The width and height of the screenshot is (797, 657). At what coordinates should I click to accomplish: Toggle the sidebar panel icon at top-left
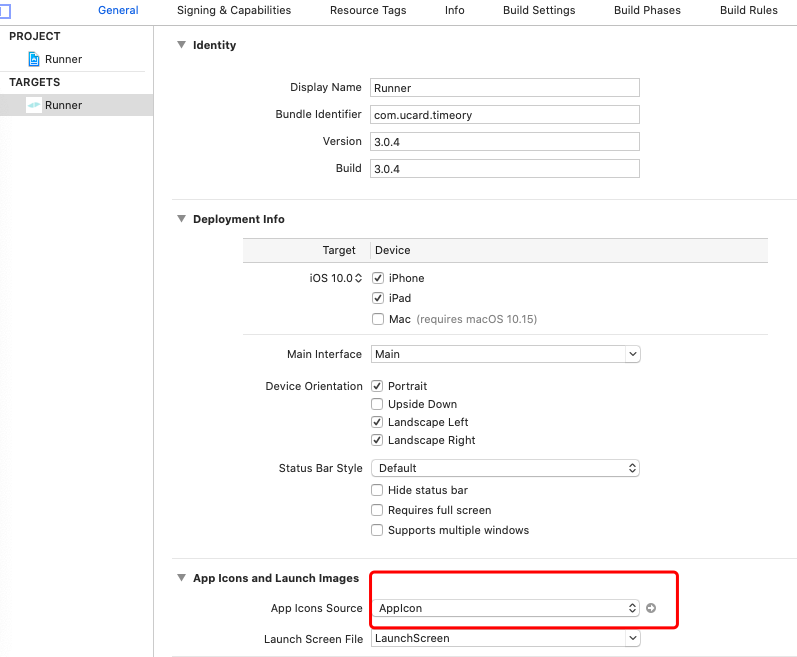(5, 11)
